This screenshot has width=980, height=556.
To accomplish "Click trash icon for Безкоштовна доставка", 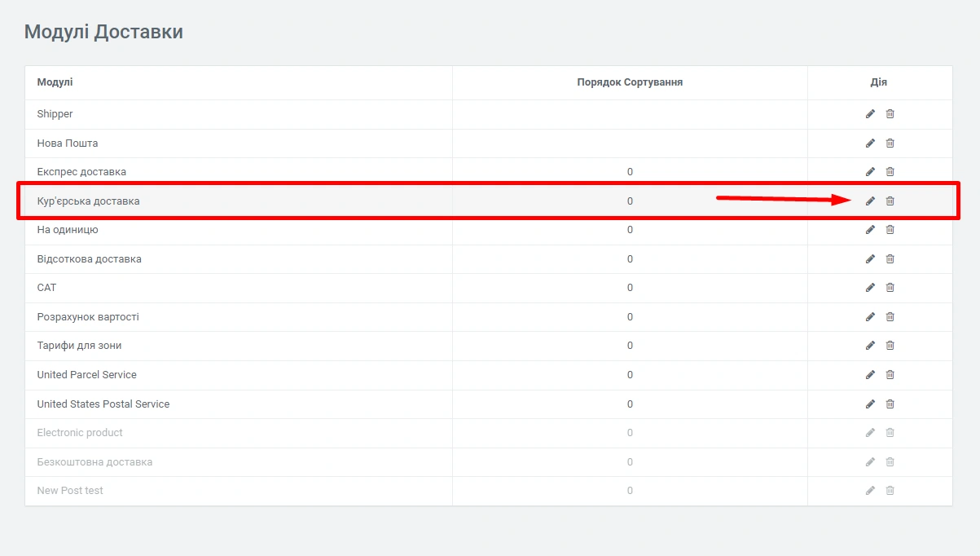I will (890, 462).
